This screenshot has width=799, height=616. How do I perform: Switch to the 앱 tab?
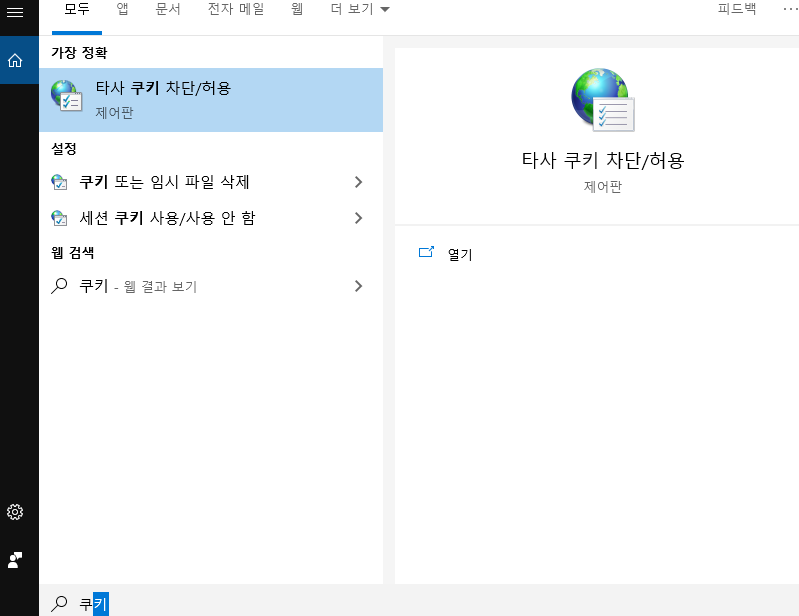pos(122,9)
